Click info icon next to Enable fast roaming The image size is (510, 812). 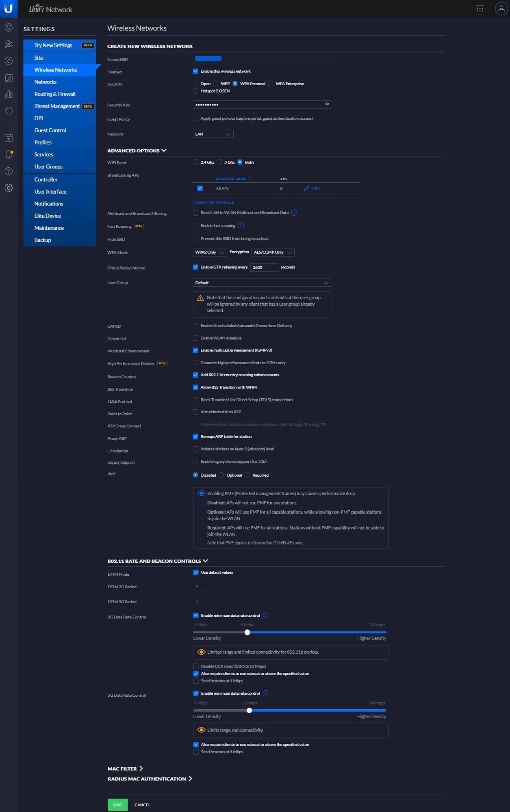[x=241, y=226]
